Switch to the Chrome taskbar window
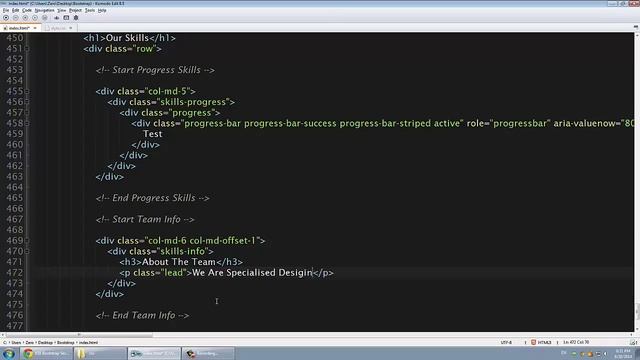Image resolution: width=640 pixels, height=360 pixels. pyautogui.click(x=47, y=353)
